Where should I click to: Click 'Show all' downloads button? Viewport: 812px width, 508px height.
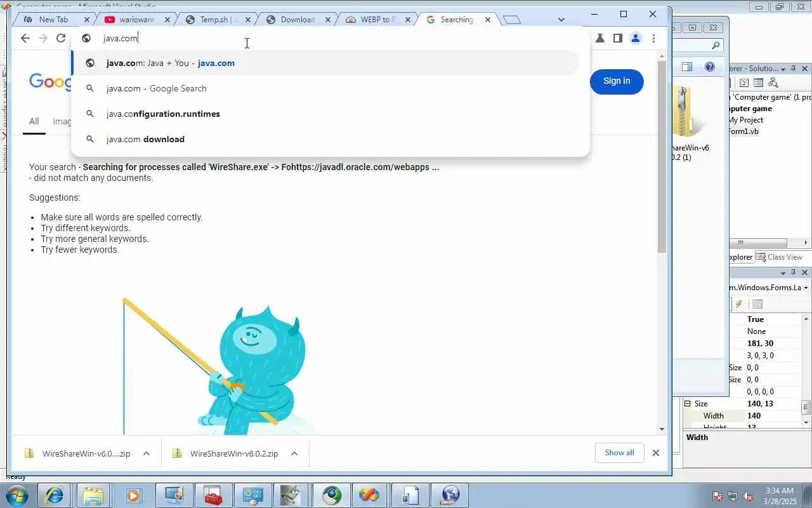(x=619, y=453)
